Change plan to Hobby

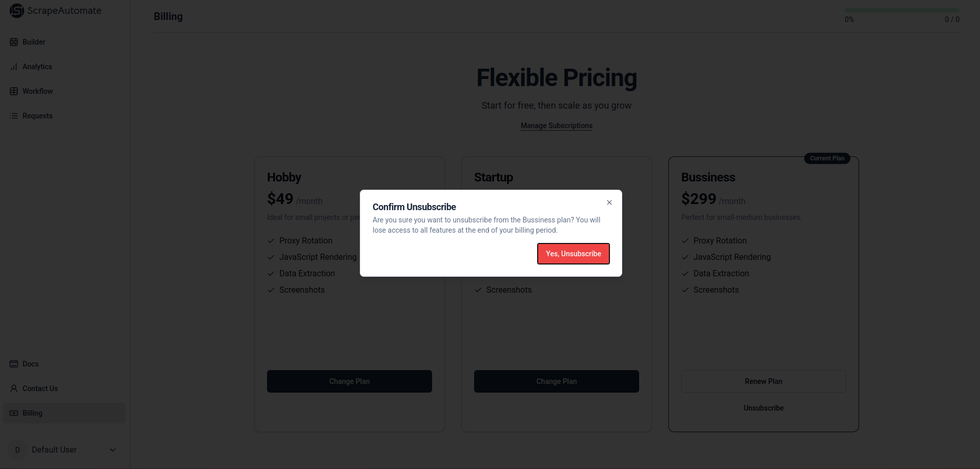[x=349, y=381]
